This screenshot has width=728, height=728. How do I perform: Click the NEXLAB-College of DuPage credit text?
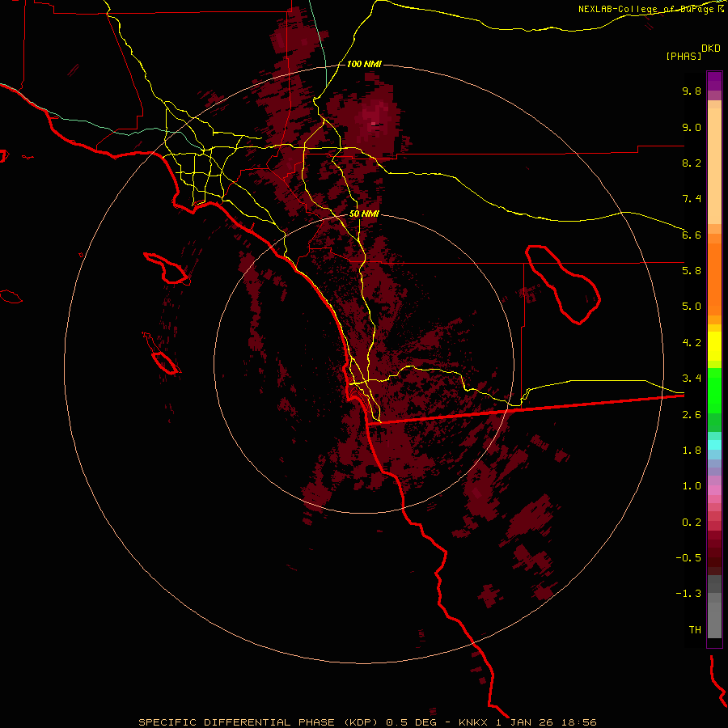click(646, 9)
